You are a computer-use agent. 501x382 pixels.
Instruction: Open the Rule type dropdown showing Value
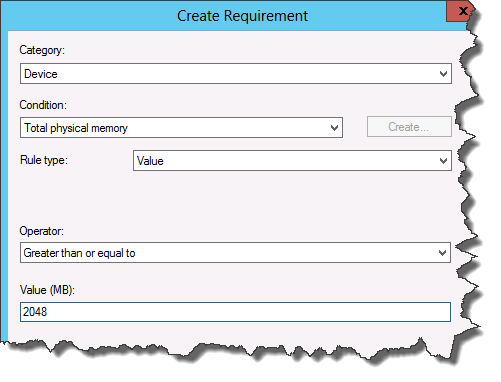coord(292,161)
